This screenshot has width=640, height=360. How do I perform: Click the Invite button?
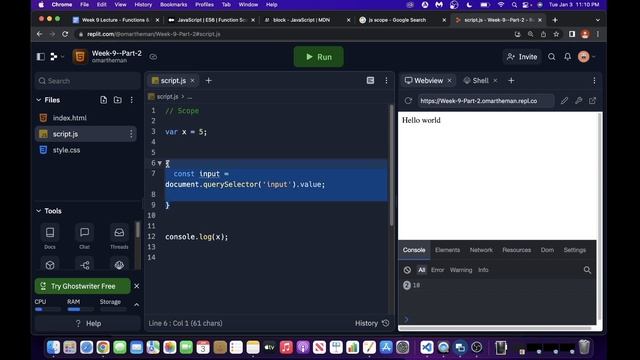click(x=522, y=57)
